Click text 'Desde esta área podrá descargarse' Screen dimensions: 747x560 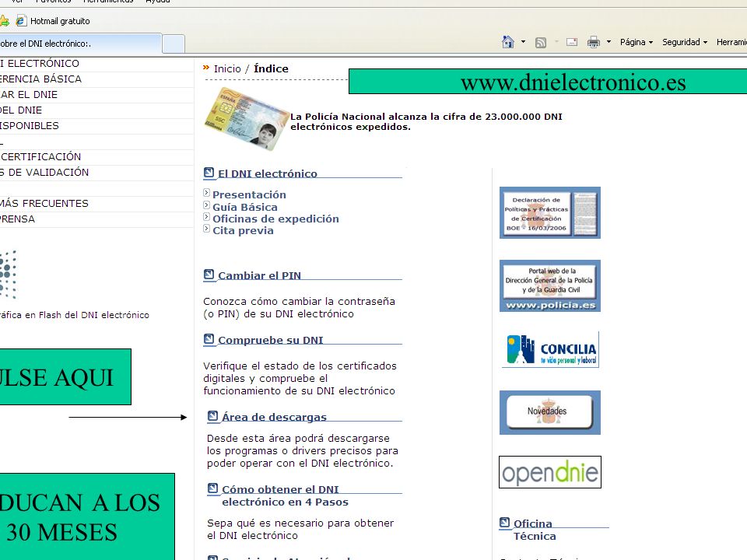(298, 438)
